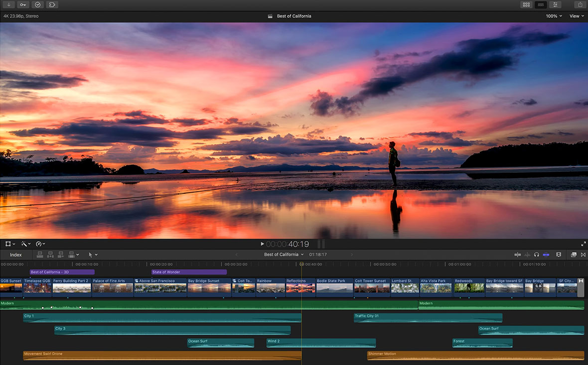Click the timeline history back arrow
This screenshot has width=588, height=365.
point(236,254)
